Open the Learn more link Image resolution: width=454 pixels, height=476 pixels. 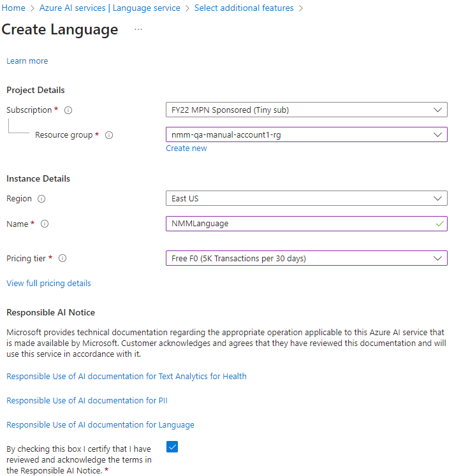[x=27, y=61]
